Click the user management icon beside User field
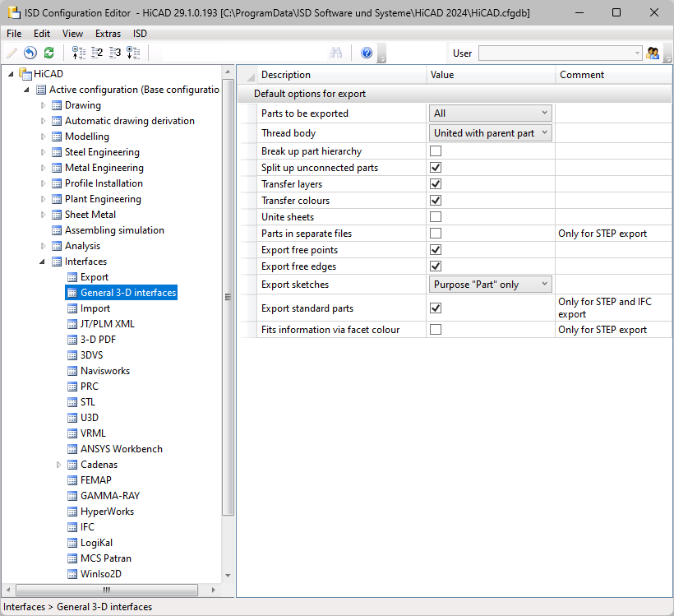Screen dimensions: 674x616 (653, 53)
